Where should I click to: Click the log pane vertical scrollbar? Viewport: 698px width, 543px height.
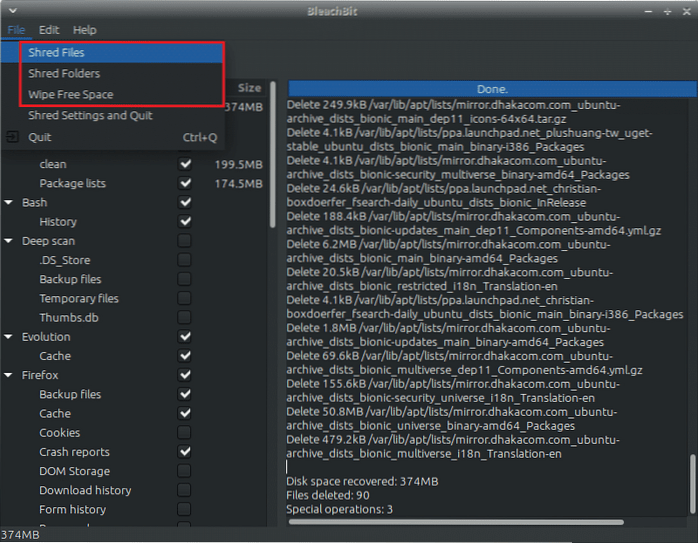(x=692, y=484)
